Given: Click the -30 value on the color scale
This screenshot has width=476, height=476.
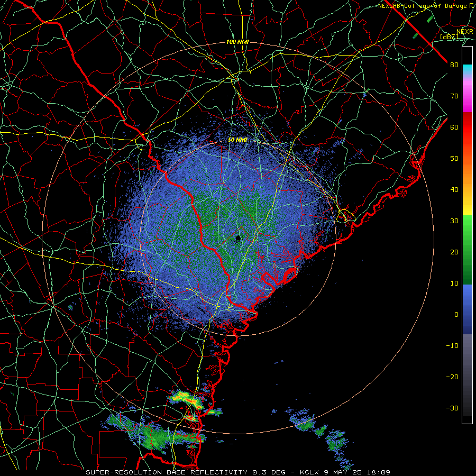Looking at the screenshot, I should point(452,408).
